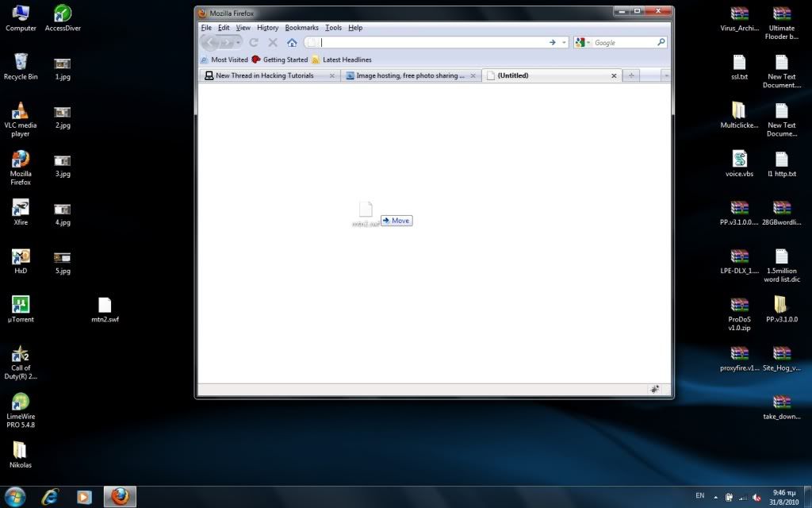The height and width of the screenshot is (508, 812).
Task: Open the Windows Start button
Action: [x=14, y=497]
